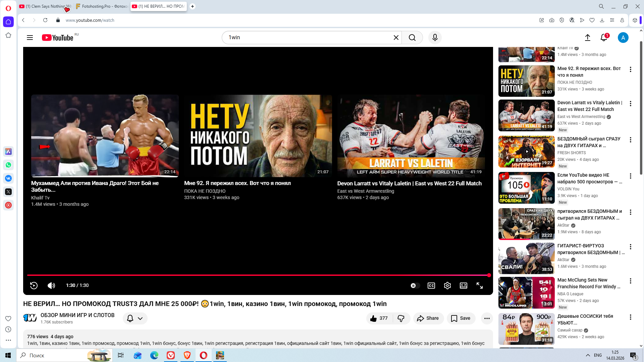The width and height of the screenshot is (644, 362).
Task: Open options for Devon Larratt sidebar video
Action: (x=630, y=104)
